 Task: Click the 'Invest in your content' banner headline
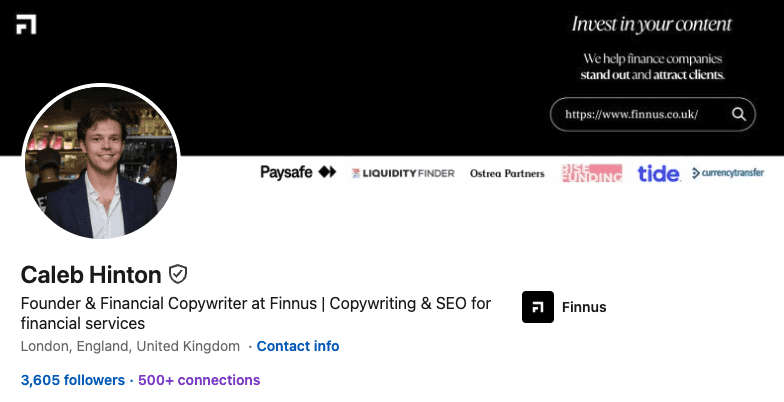[652, 24]
